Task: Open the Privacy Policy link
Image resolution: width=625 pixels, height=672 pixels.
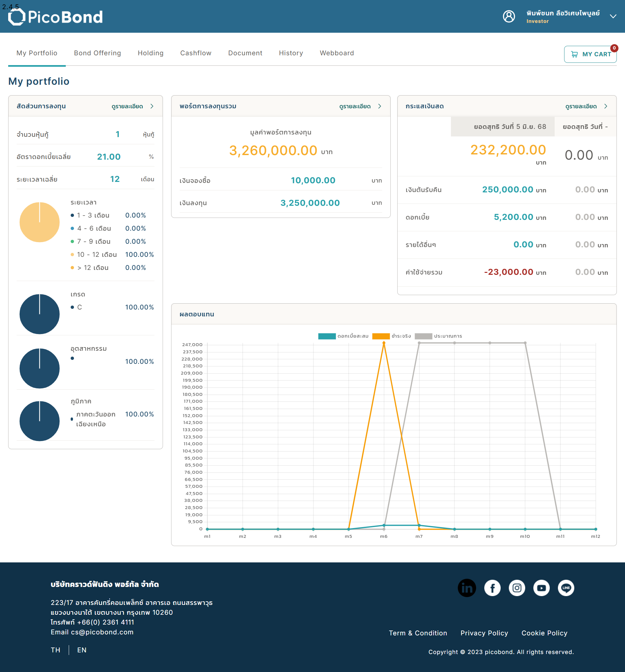Action: 484,633
